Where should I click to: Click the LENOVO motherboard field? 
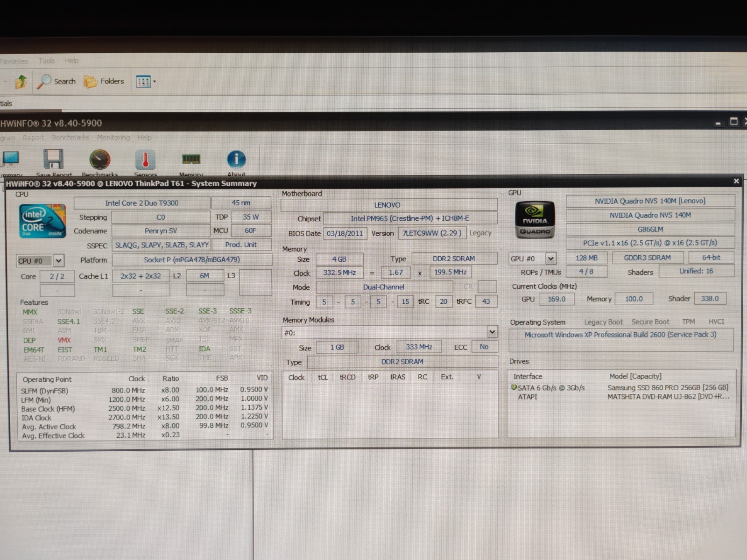click(388, 205)
